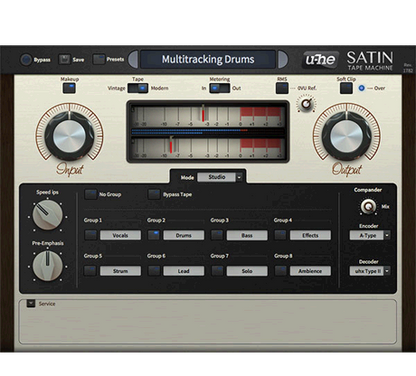Screen dimensions: 416x376
Task: Toggle the Bypass Tape button
Action: [x=154, y=194]
